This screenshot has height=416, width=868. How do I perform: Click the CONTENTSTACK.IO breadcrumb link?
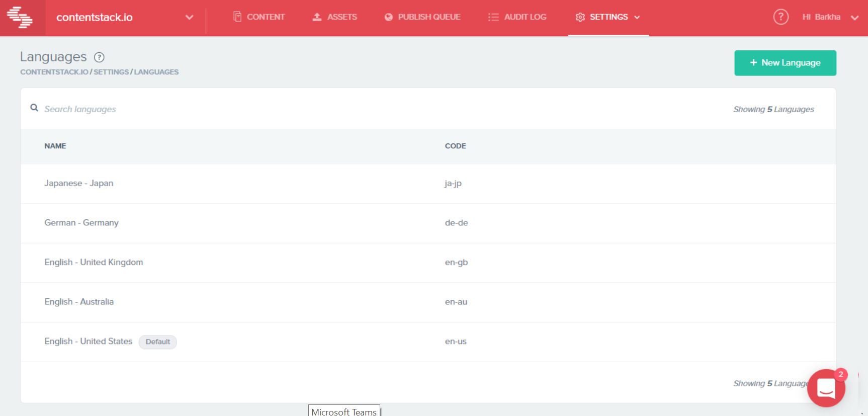54,72
